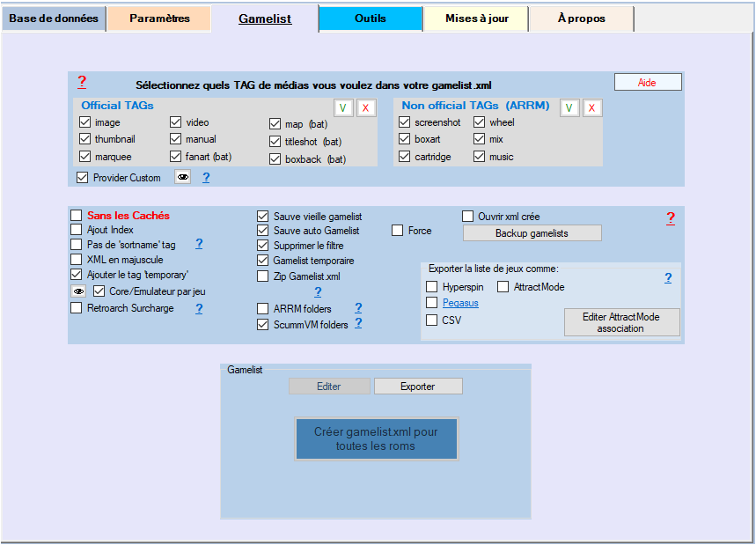Viewport: 756px width, 545px height.
Task: Click the red X button for Official TAGs
Action: point(366,107)
